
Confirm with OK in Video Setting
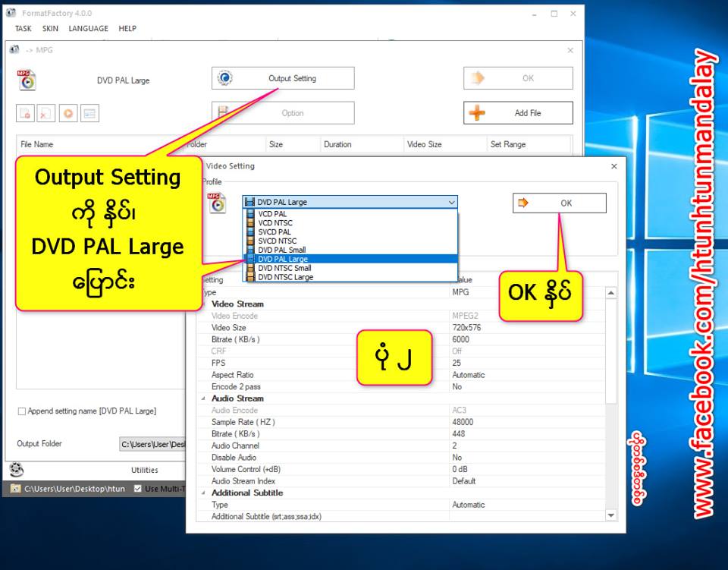(560, 203)
